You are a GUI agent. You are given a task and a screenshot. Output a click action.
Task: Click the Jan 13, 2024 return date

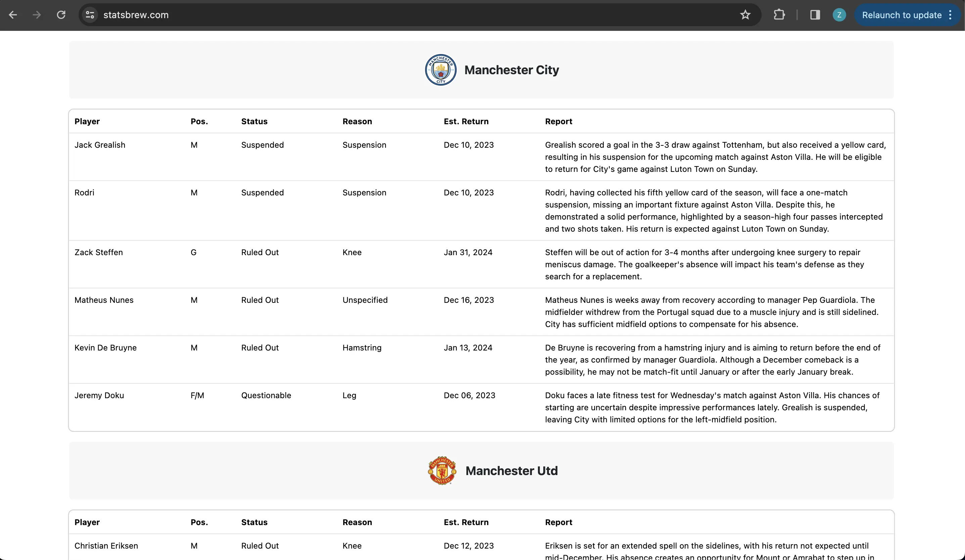click(468, 347)
